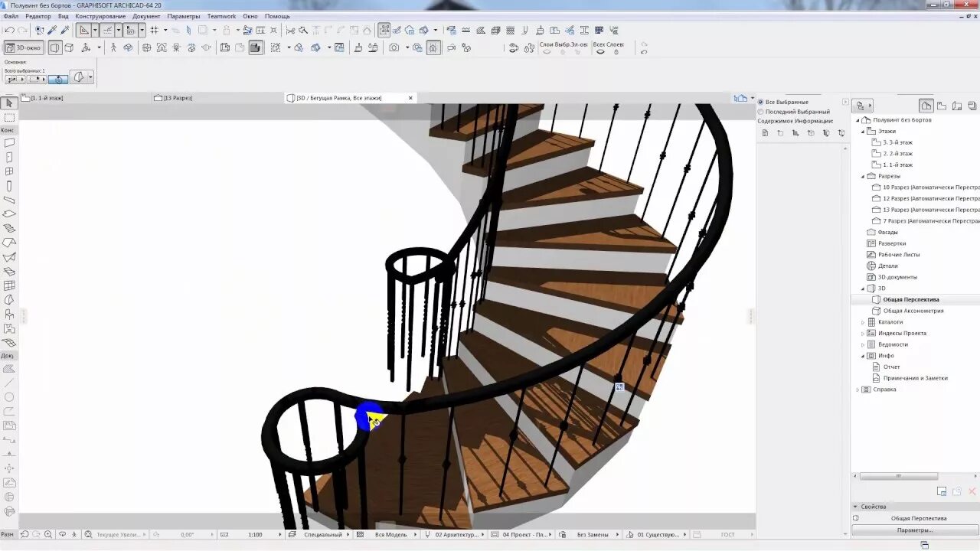Toggle the rotate-selection button in info box
The height and width of the screenshot is (551, 980).
pos(58,79)
